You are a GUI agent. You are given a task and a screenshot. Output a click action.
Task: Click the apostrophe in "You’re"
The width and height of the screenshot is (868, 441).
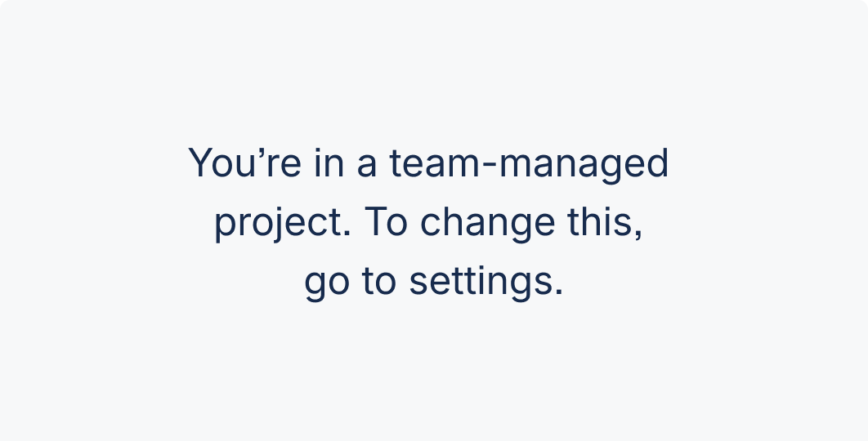tap(258, 154)
